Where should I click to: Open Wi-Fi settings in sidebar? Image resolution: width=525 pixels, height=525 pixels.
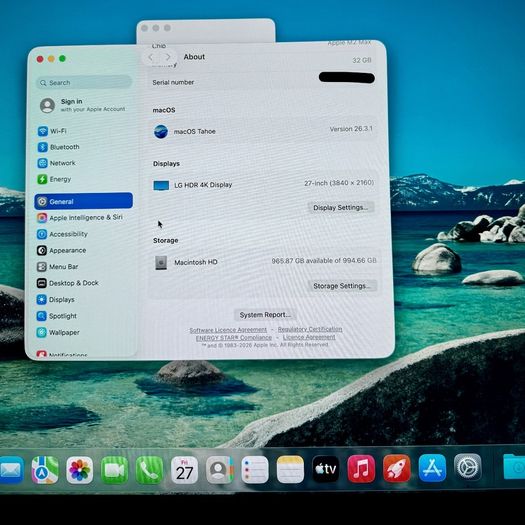tap(52, 131)
